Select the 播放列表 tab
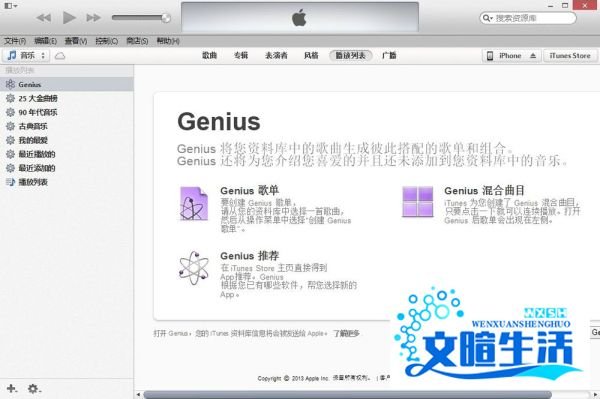This screenshot has height=399, width=600. (351, 55)
